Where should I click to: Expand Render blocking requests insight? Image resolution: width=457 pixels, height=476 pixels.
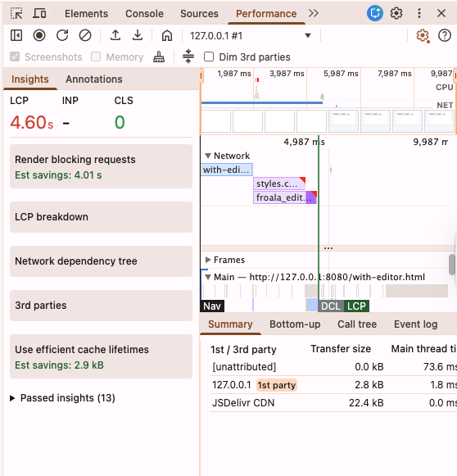click(101, 166)
